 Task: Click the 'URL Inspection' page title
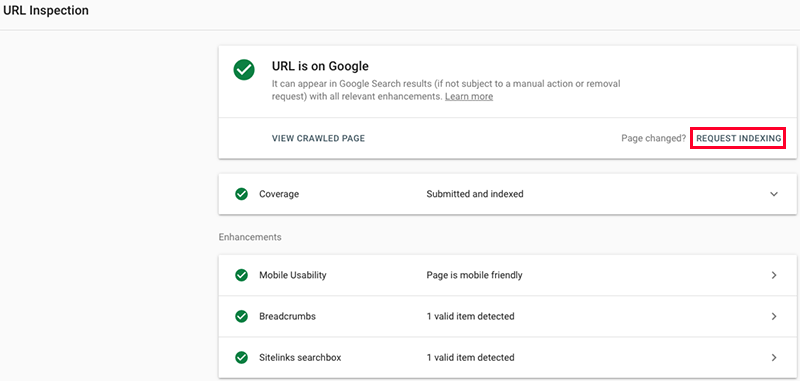coord(46,11)
